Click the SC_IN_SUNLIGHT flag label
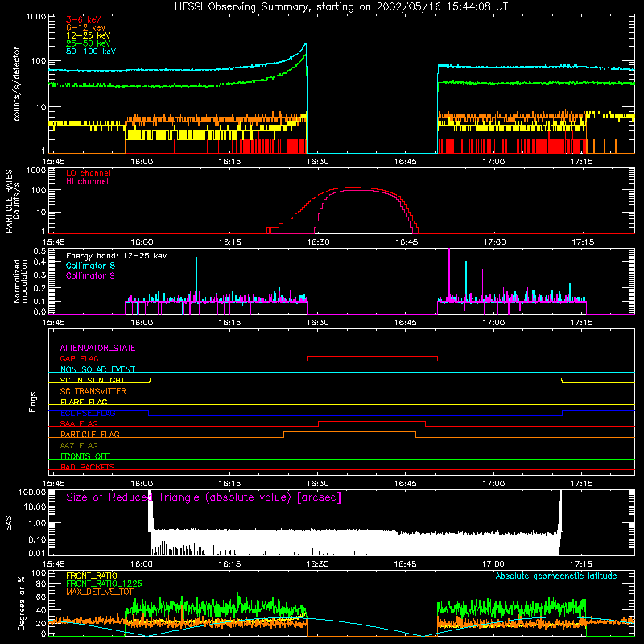The height and width of the screenshot is (644, 644). point(93,380)
